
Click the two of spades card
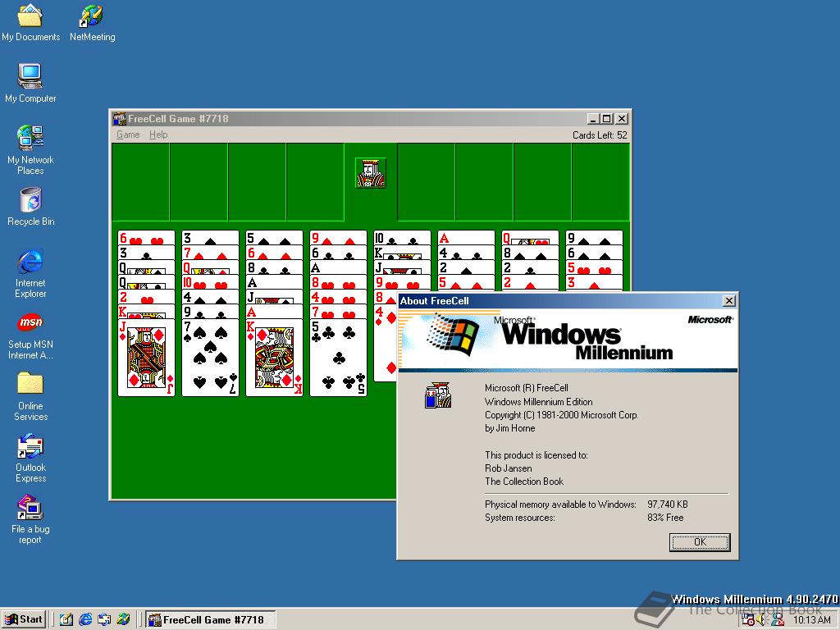(466, 267)
